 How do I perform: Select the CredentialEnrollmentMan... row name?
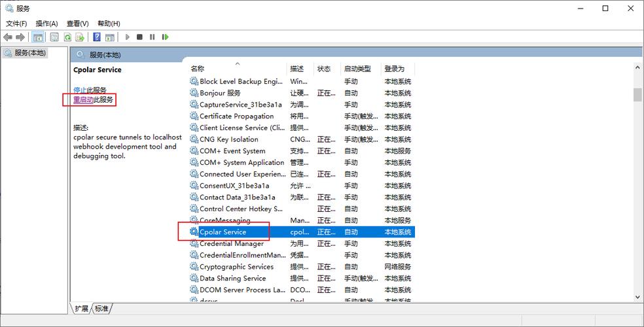click(243, 255)
